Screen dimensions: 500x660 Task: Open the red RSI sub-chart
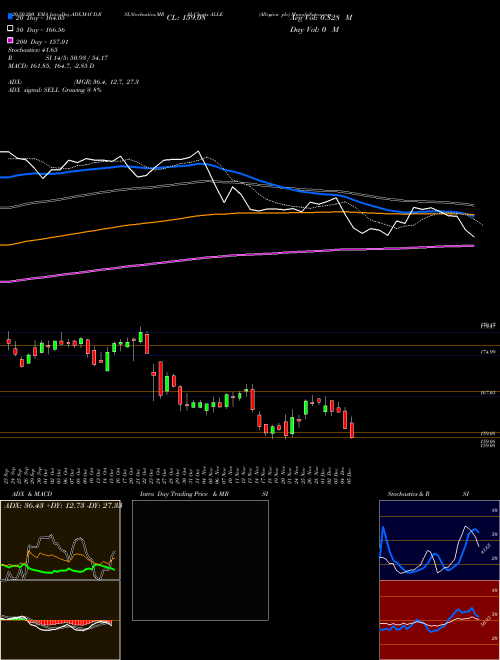point(439,620)
